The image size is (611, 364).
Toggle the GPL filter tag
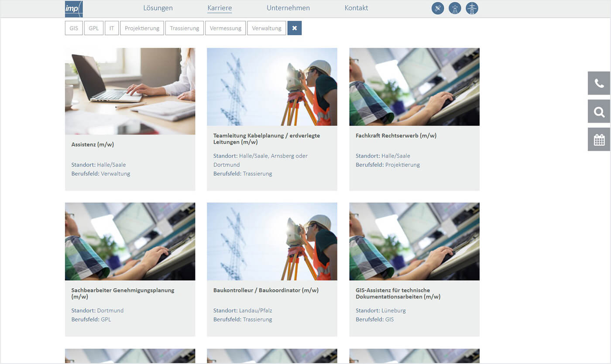(x=93, y=28)
